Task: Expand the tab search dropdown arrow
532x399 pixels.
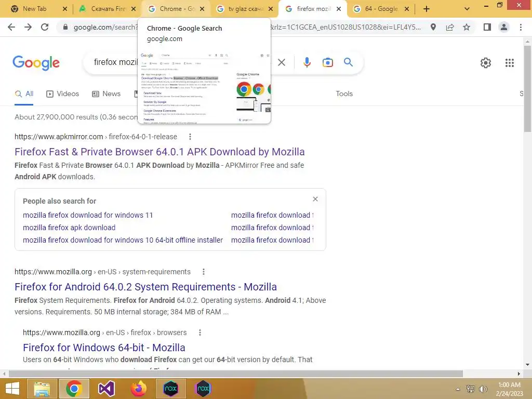Action: [x=467, y=9]
